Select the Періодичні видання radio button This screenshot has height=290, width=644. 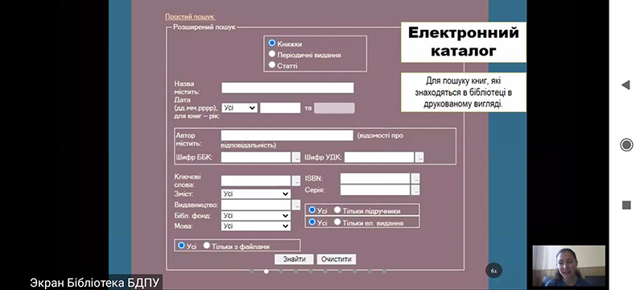pyautogui.click(x=271, y=54)
